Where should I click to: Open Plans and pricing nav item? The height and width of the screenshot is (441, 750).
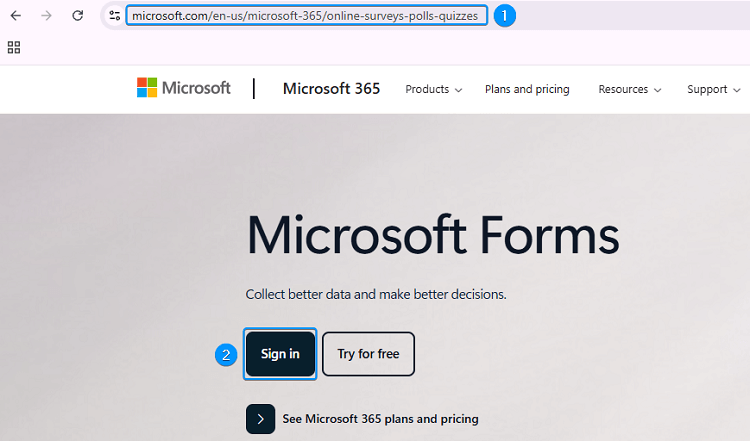click(x=527, y=89)
